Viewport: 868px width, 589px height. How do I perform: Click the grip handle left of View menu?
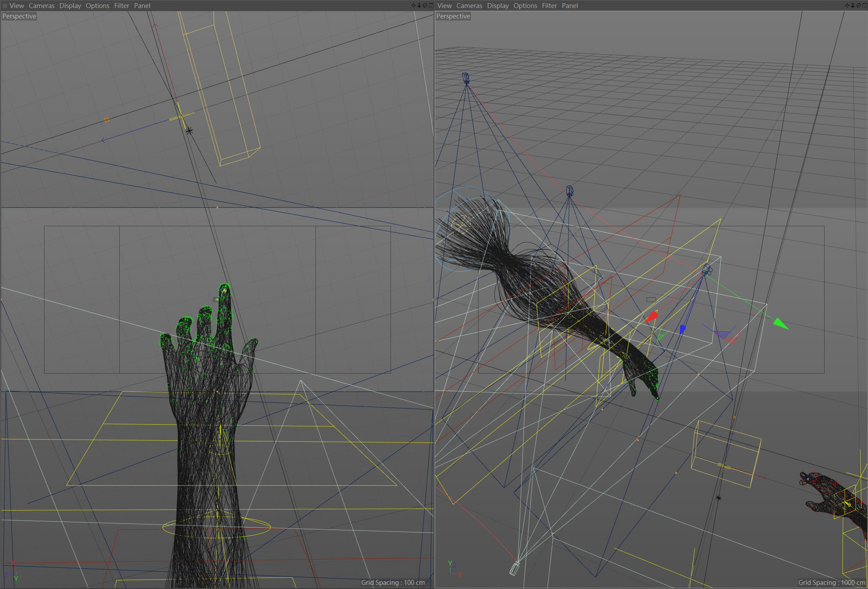(x=5, y=6)
